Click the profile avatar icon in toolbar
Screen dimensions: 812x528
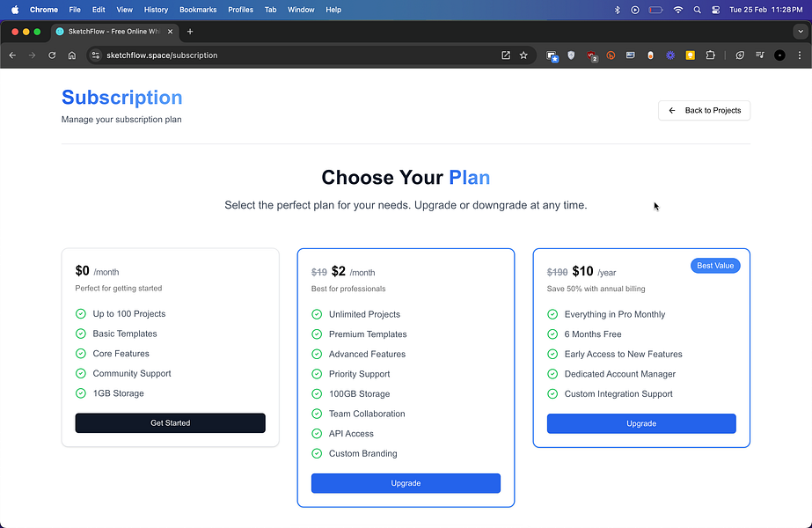[x=779, y=55]
